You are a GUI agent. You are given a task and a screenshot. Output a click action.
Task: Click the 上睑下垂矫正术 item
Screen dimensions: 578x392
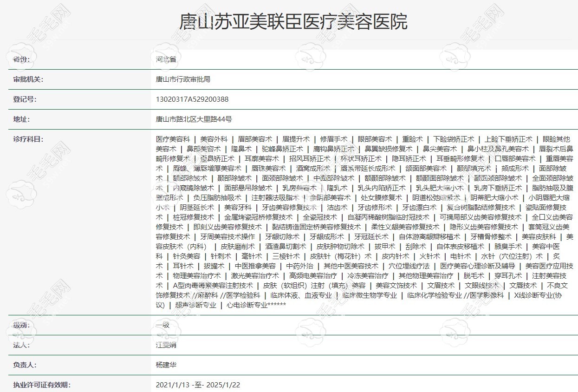pyautogui.click(x=508, y=139)
